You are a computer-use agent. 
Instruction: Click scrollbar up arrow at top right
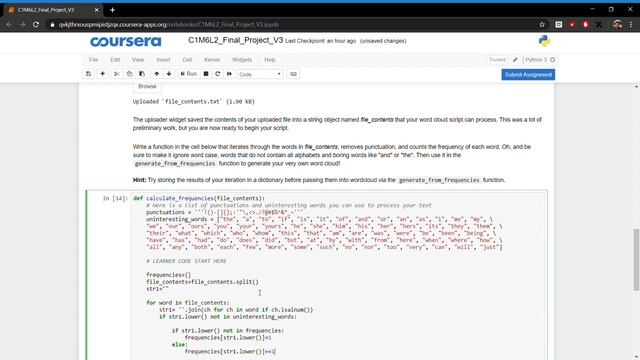pos(636,87)
